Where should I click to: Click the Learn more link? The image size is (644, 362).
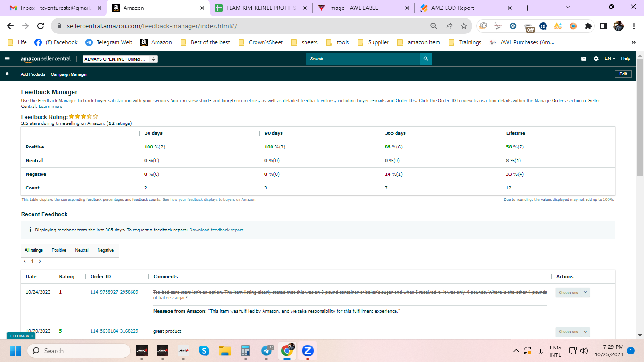tap(50, 107)
